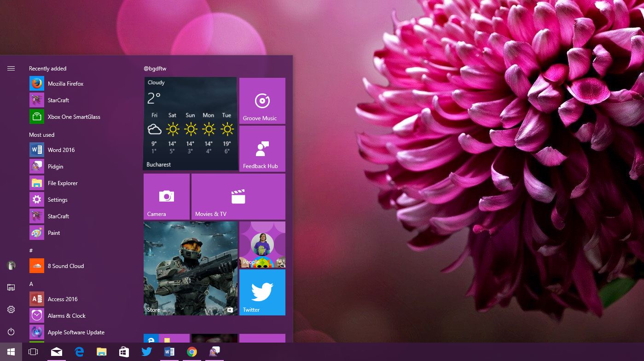644x361 pixels.
Task: Open Xbox One SmartGlass app
Action: (x=83, y=117)
